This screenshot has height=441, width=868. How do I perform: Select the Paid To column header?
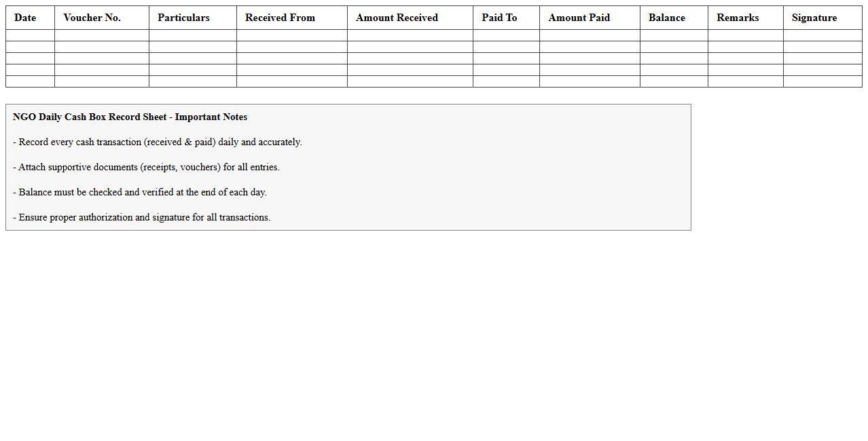pos(499,18)
